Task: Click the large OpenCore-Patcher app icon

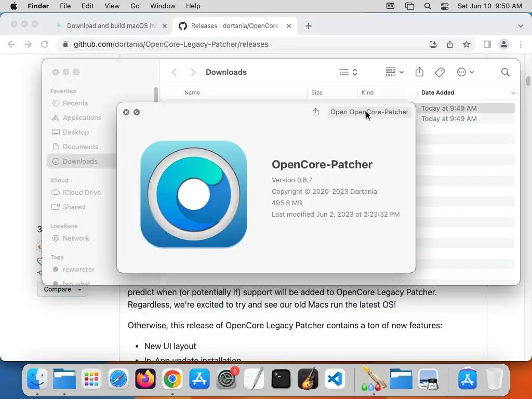Action: pos(194,194)
